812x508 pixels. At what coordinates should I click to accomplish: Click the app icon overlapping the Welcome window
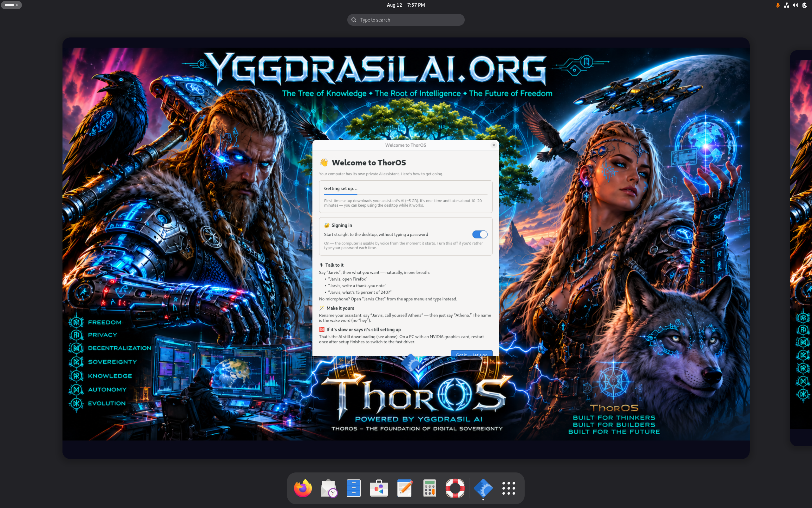tap(411, 364)
